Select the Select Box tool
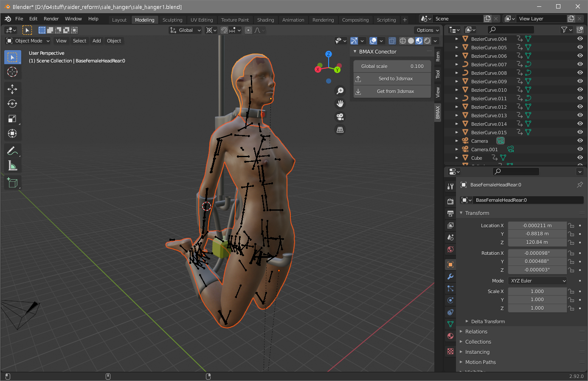Viewport: 588px width, 381px height. point(12,57)
